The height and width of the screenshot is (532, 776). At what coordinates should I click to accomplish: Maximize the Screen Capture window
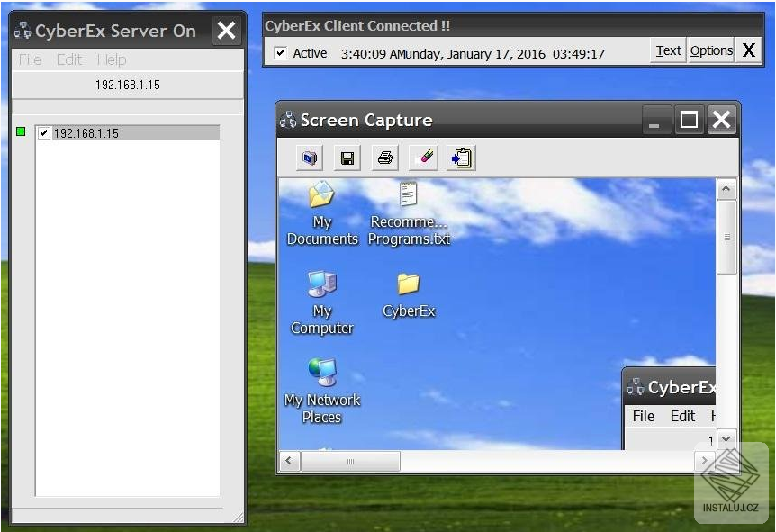tap(689, 119)
